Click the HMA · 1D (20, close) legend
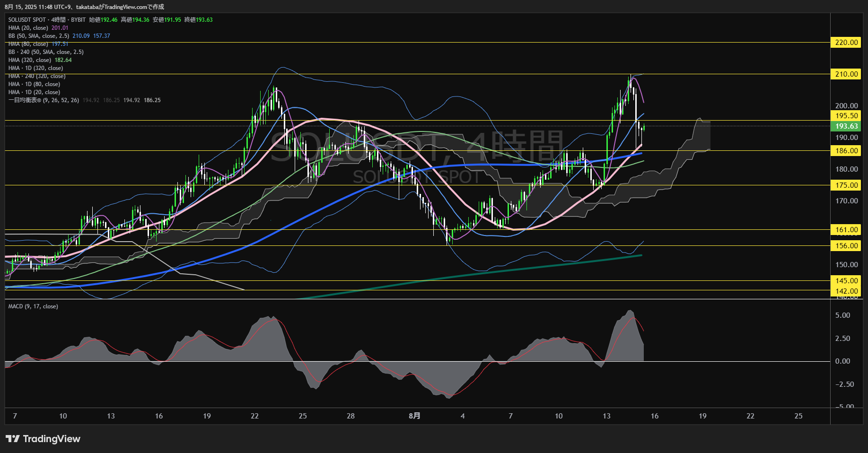The image size is (868, 453). pos(34,92)
